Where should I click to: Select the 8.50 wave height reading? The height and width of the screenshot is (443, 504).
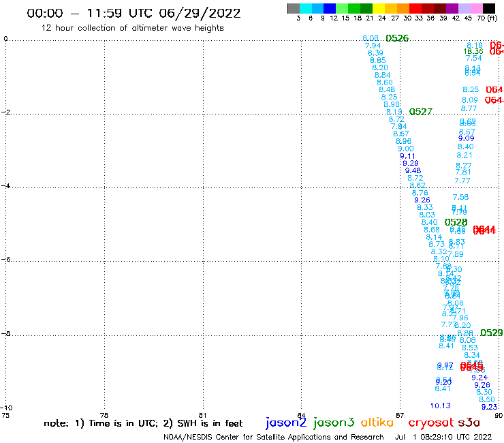[487, 399]
